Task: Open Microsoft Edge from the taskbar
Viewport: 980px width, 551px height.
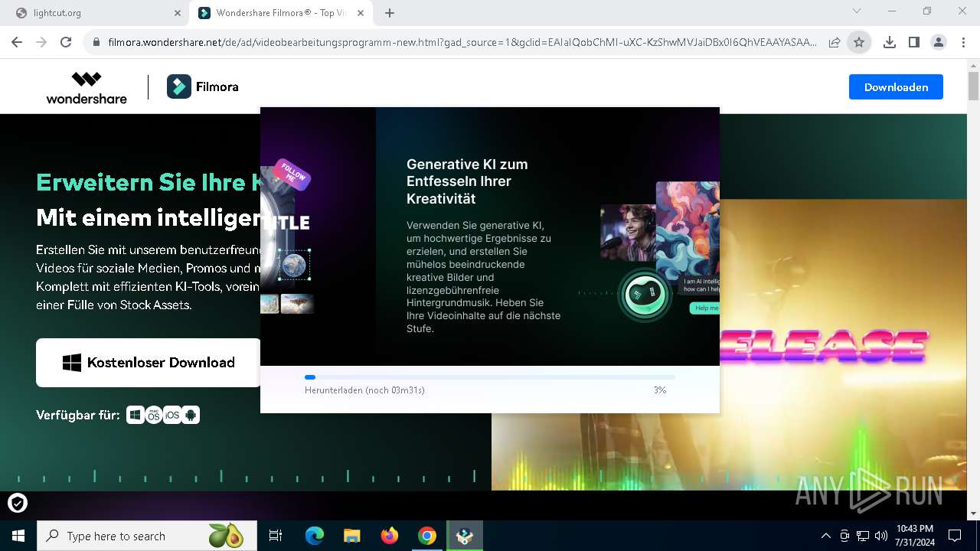Action: (x=315, y=536)
